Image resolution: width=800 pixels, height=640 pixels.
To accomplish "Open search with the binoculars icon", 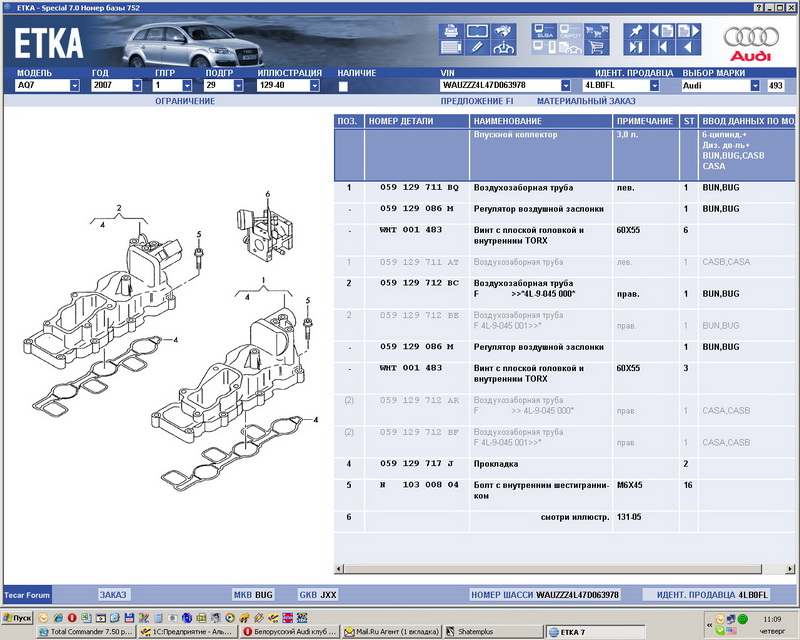I will 503,31.
